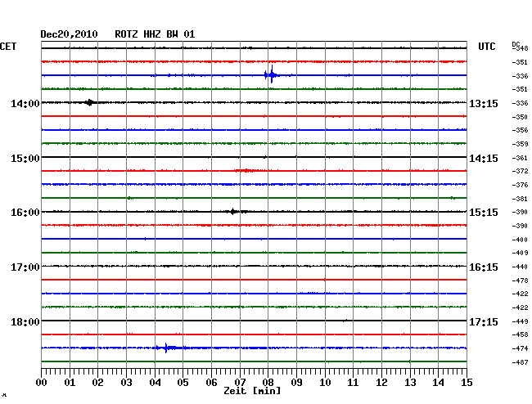532x404 pixels.
Task: Select the 17:00 CET time label
Action: tap(25, 267)
